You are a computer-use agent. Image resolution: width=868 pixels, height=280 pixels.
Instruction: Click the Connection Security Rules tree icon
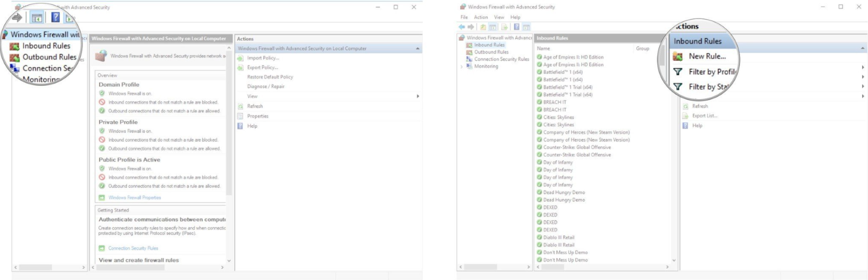pos(469,59)
